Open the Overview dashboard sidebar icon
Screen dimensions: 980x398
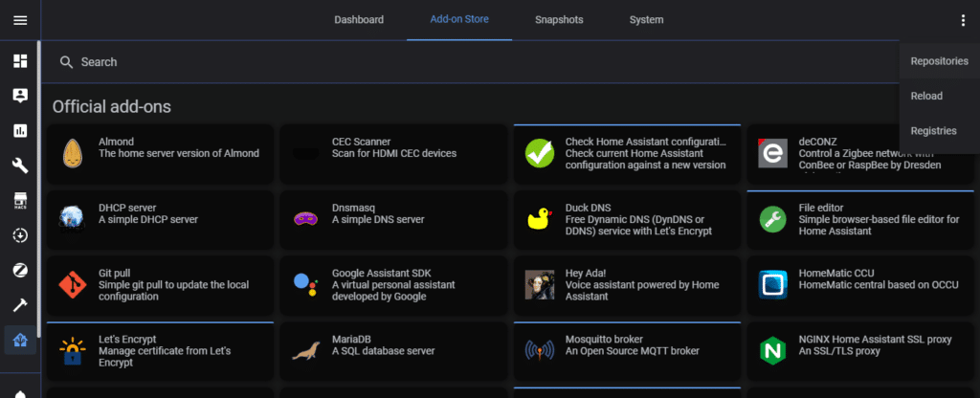point(20,61)
